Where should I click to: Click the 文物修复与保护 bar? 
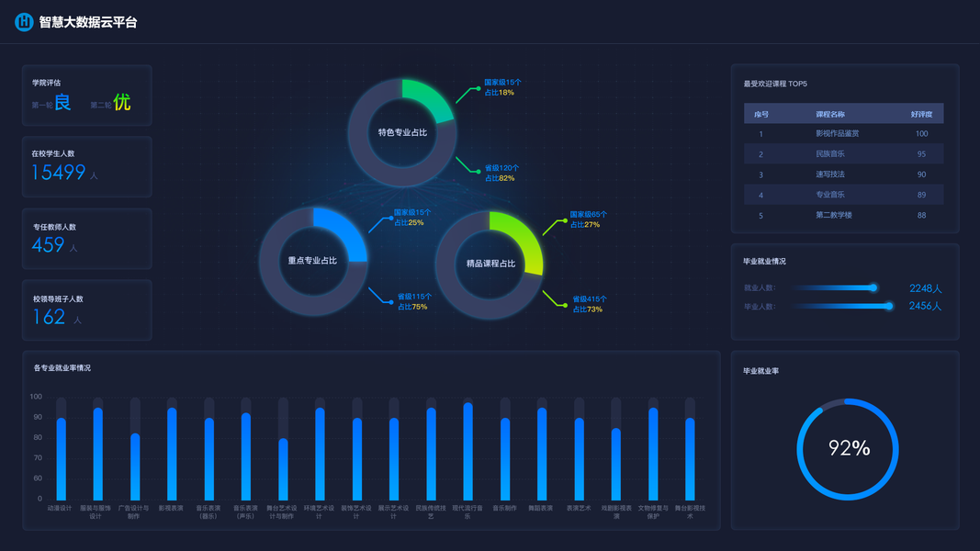pyautogui.click(x=653, y=455)
